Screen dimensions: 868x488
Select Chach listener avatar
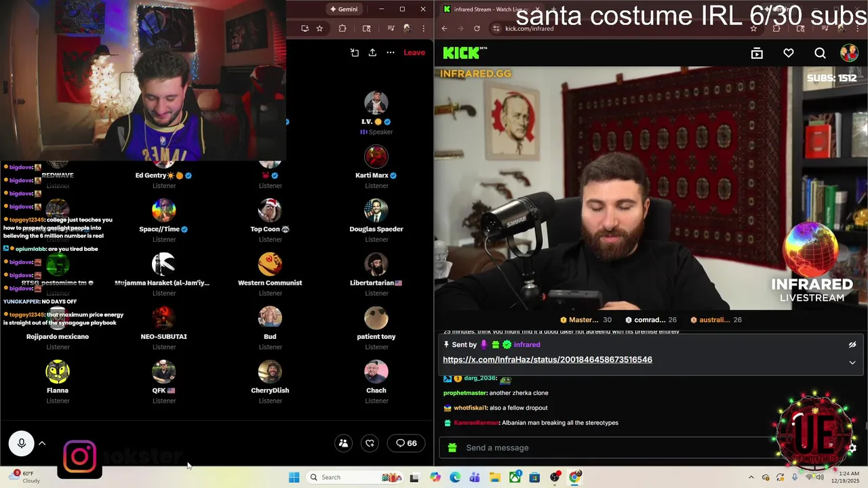coord(376,372)
